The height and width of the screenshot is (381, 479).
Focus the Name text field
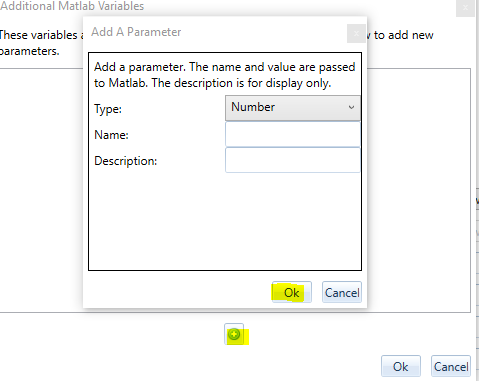click(x=293, y=134)
